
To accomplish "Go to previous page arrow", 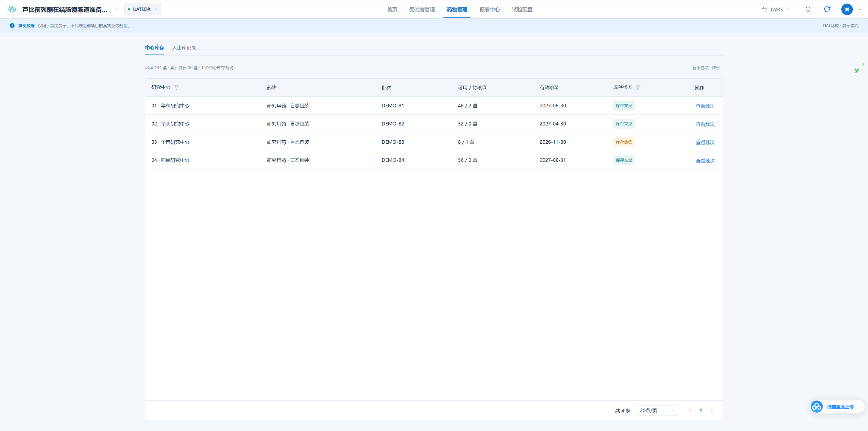I will point(690,411).
